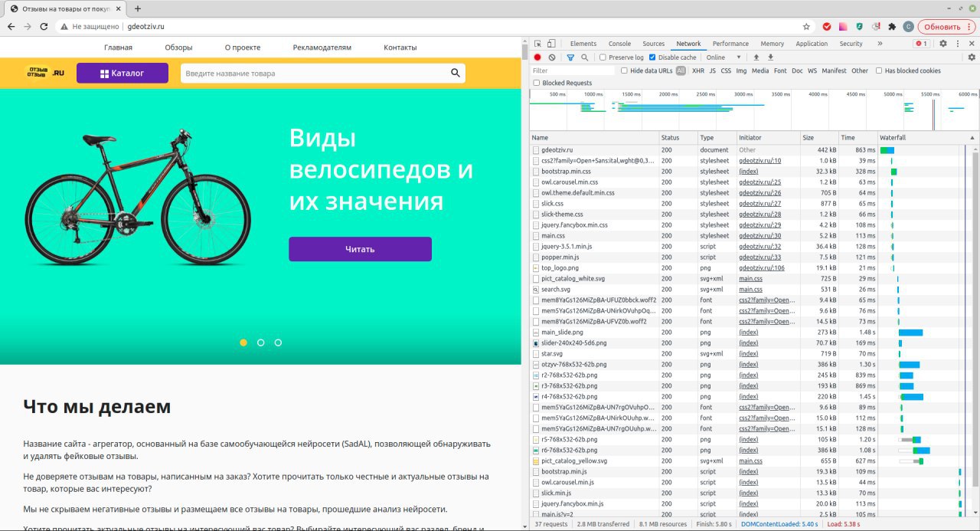Show more DevTools tabs chevron
This screenshot has height=531, width=980.
click(880, 44)
